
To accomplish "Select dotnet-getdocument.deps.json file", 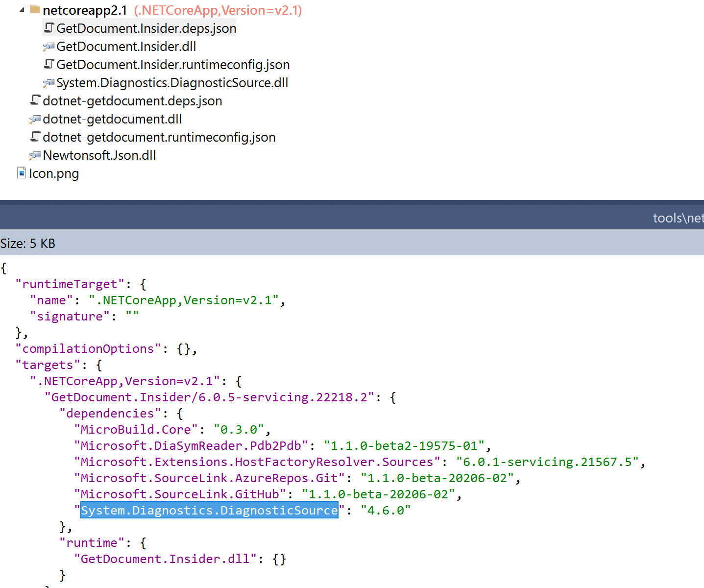I will click(133, 101).
